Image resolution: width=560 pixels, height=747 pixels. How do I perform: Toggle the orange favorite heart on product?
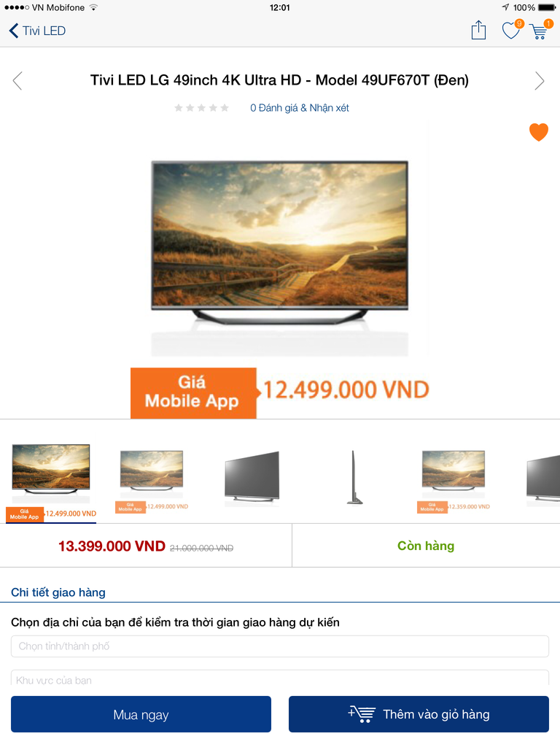pyautogui.click(x=539, y=132)
